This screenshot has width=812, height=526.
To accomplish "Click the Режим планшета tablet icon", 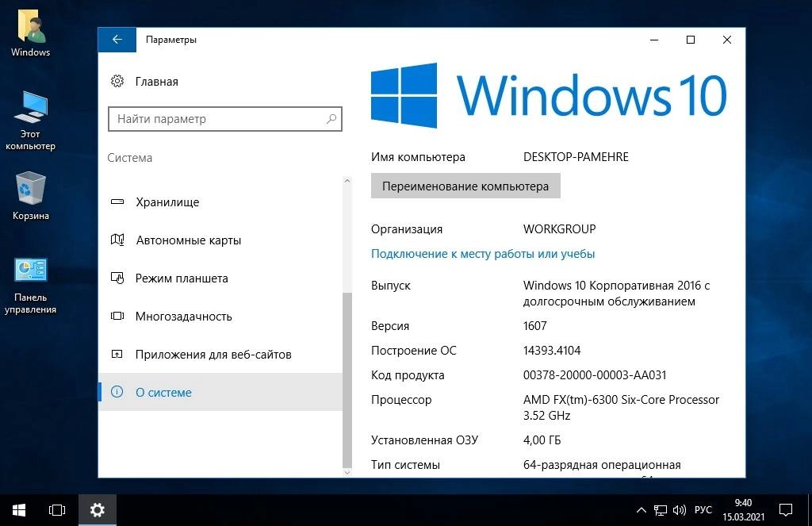I will (117, 278).
